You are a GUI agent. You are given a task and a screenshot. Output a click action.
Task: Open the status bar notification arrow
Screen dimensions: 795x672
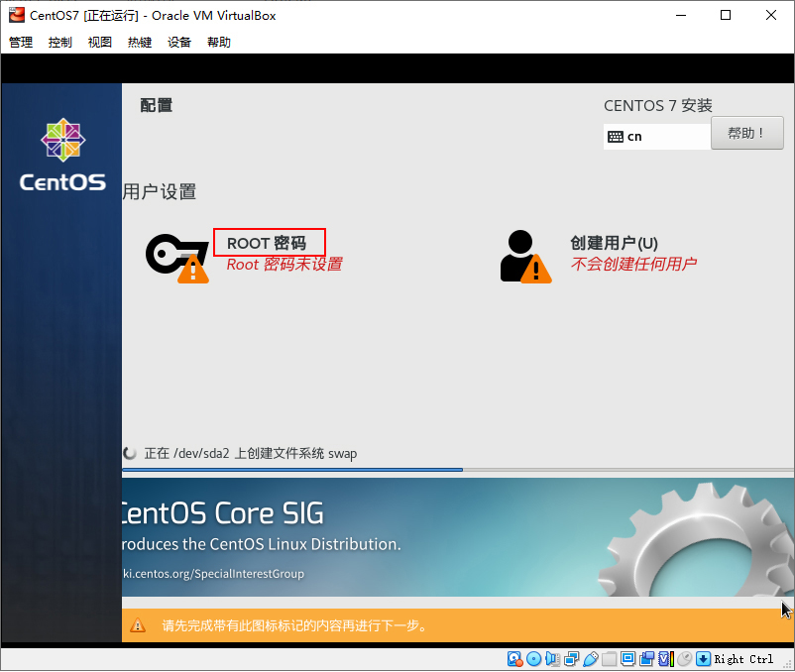[703, 658]
